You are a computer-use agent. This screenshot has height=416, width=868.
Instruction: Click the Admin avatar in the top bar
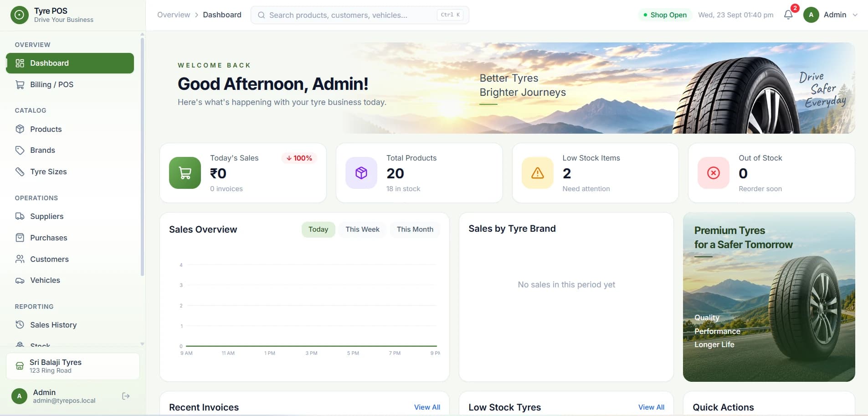click(811, 15)
